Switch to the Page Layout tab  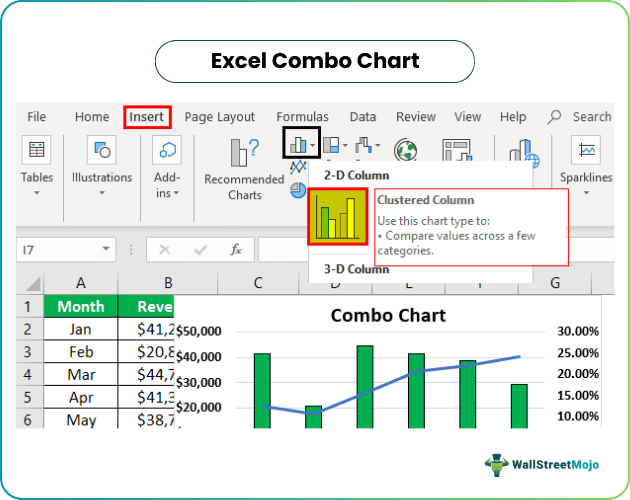(x=219, y=117)
